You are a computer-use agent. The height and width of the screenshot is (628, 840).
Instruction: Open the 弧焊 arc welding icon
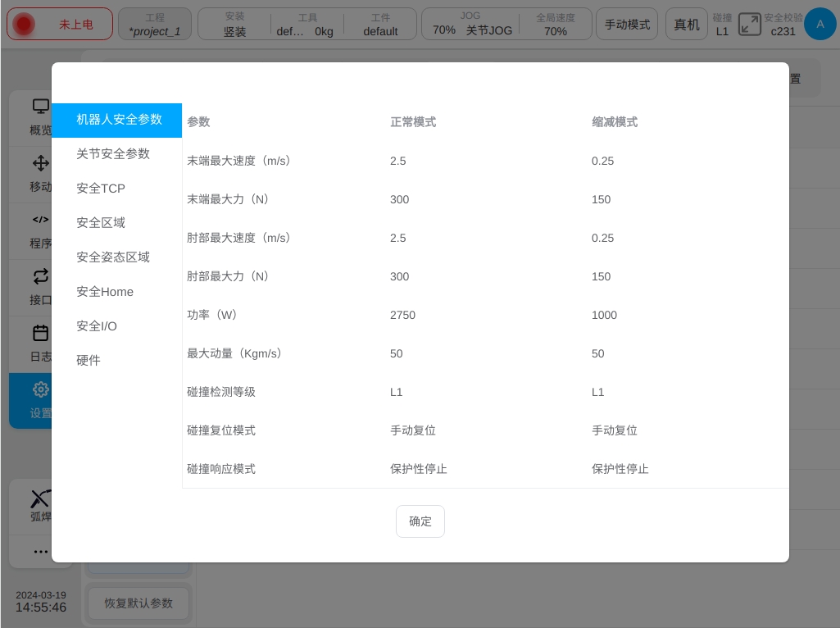(x=40, y=498)
